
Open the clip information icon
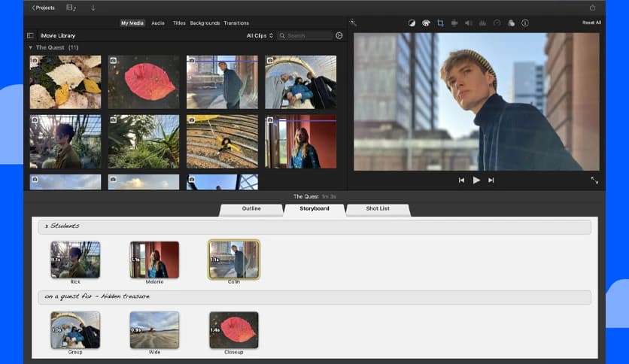pos(525,23)
